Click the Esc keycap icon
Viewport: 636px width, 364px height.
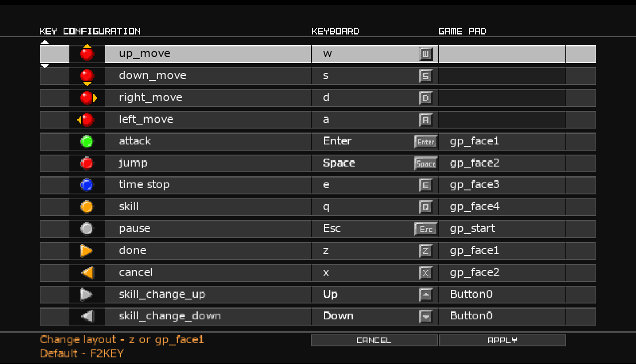[x=426, y=229]
